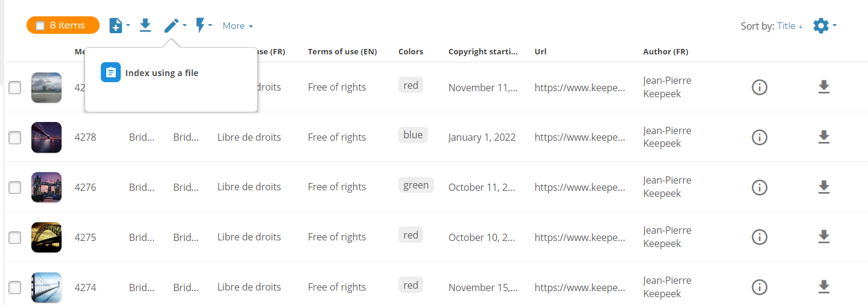The image size is (868, 305).
Task: Show info for item 4278
Action: click(759, 137)
